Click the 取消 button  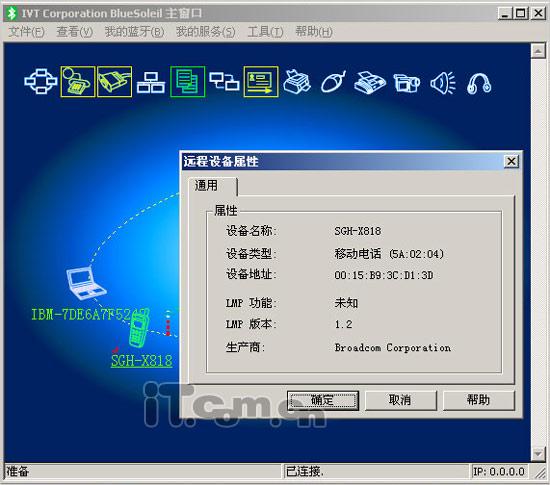click(x=401, y=400)
